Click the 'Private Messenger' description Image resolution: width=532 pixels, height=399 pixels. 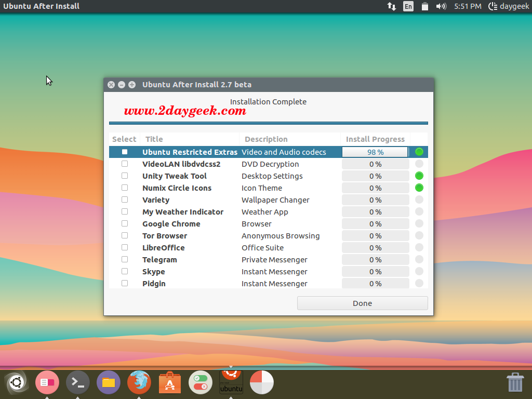[x=274, y=260]
